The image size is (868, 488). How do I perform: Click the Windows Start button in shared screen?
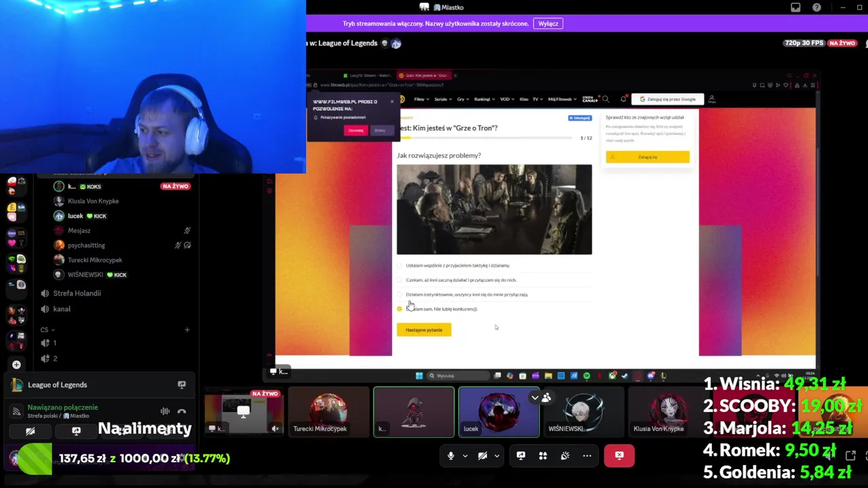[419, 375]
